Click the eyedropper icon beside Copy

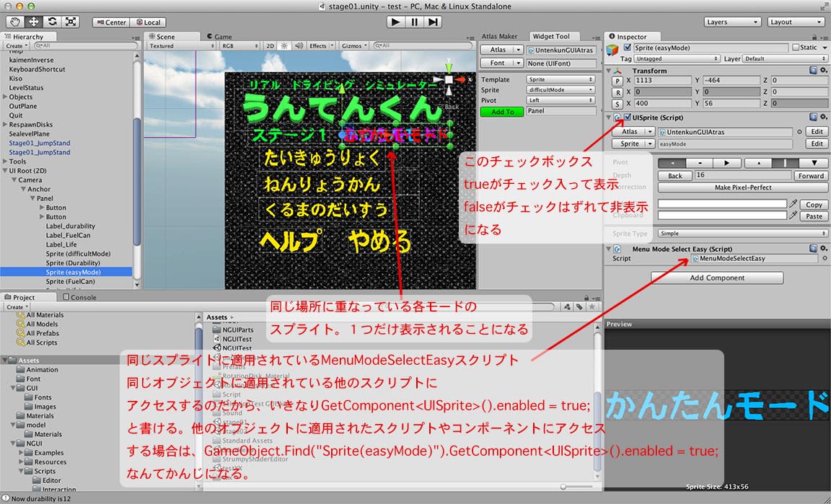pos(793,204)
